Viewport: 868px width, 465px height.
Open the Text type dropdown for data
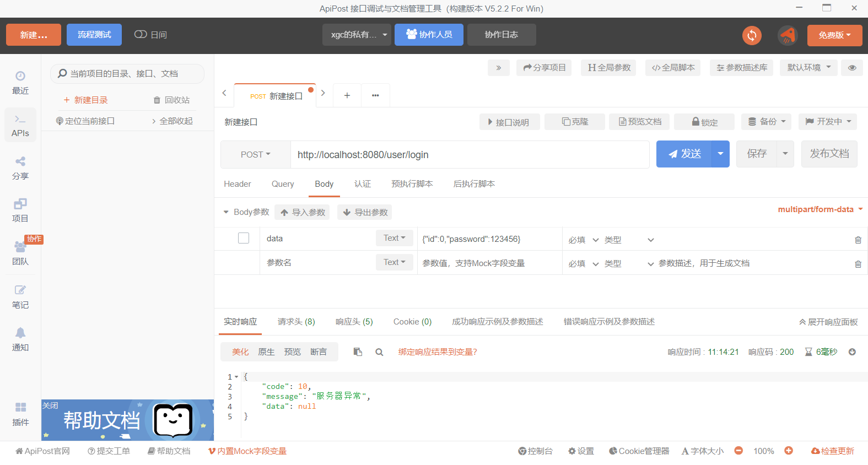(x=395, y=238)
